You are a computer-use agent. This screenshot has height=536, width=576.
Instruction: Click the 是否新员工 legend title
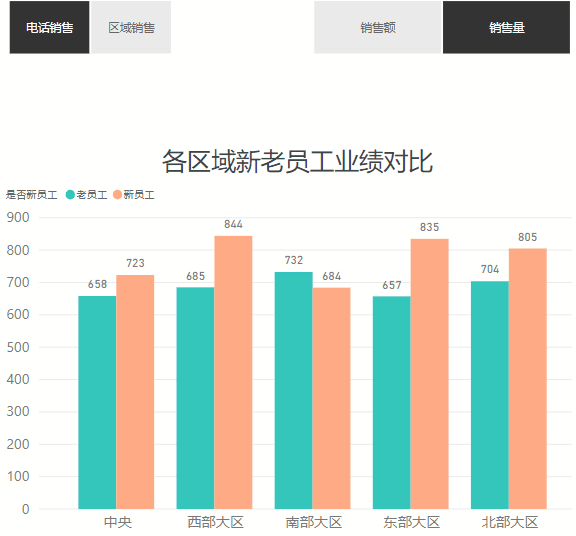[x=32, y=195]
